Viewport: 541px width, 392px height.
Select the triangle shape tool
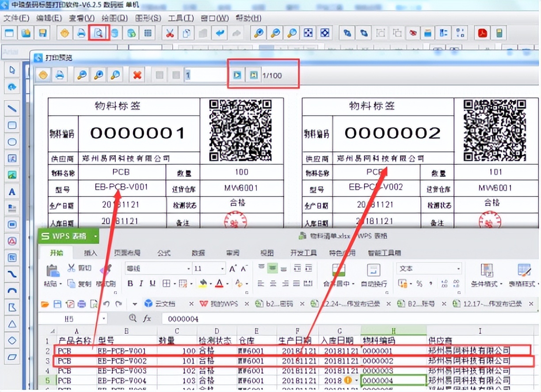(12, 324)
